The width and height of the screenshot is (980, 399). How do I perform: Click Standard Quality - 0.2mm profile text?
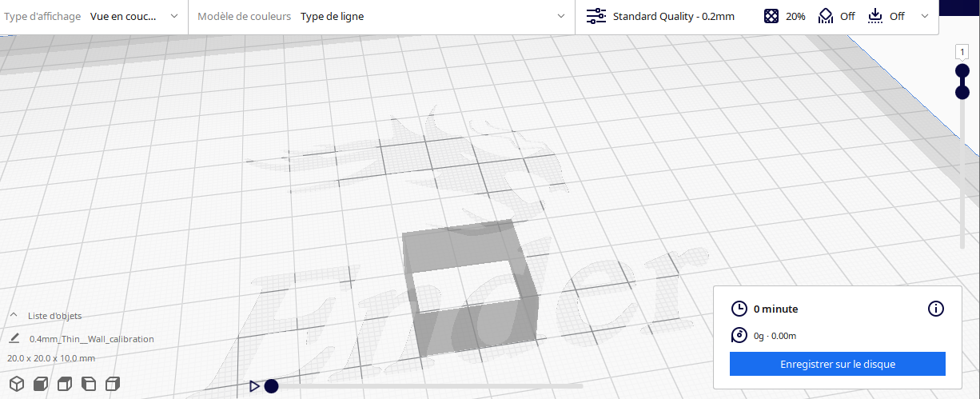point(673,16)
